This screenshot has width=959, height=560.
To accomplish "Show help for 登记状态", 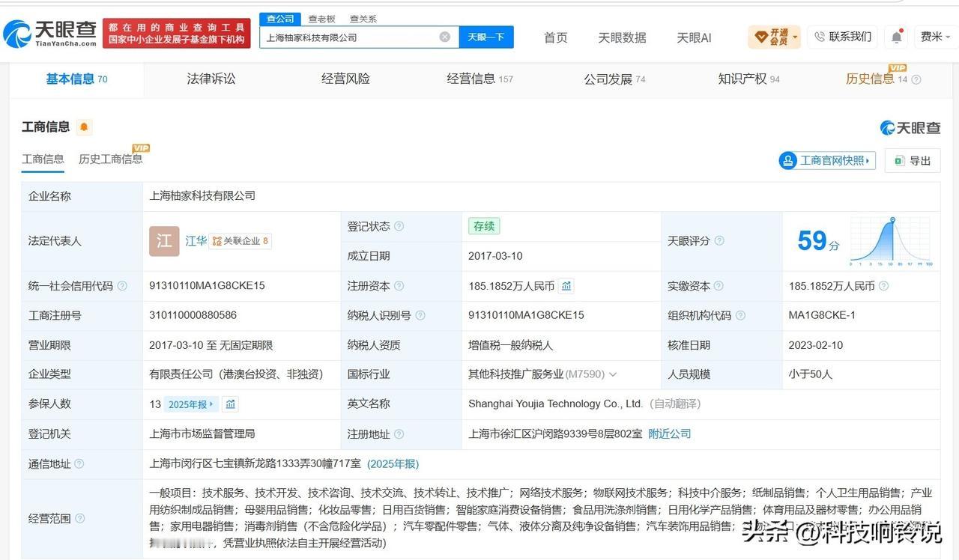I will click(x=399, y=226).
